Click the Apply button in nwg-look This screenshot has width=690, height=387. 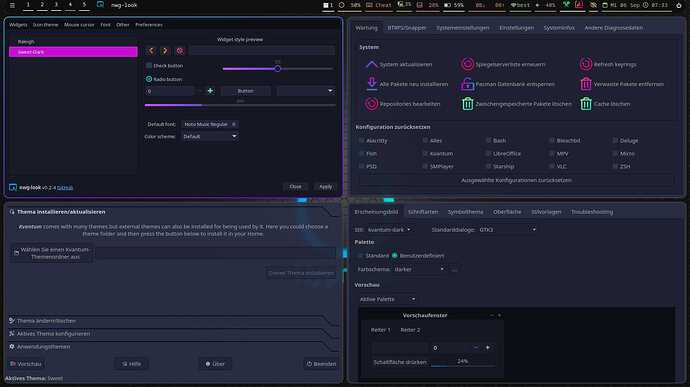326,187
